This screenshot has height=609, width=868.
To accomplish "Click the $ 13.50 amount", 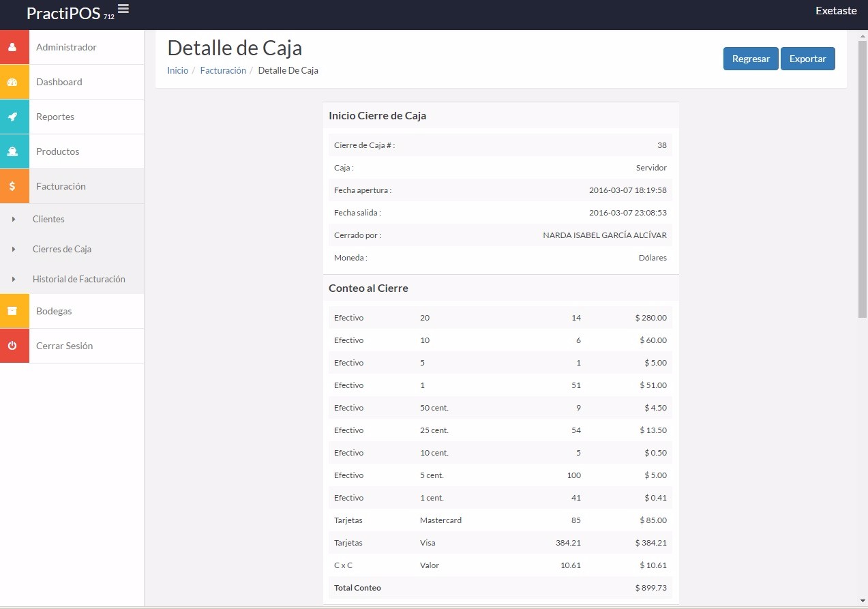I will pyautogui.click(x=653, y=430).
